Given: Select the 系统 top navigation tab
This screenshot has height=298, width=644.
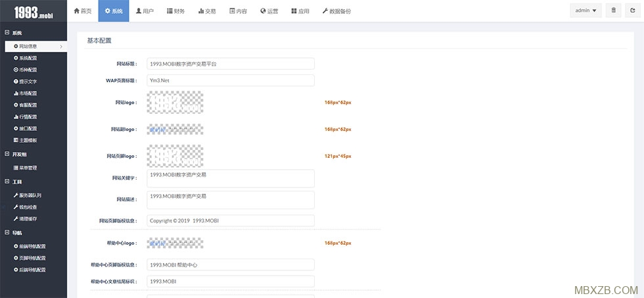Looking at the screenshot, I should click(114, 11).
